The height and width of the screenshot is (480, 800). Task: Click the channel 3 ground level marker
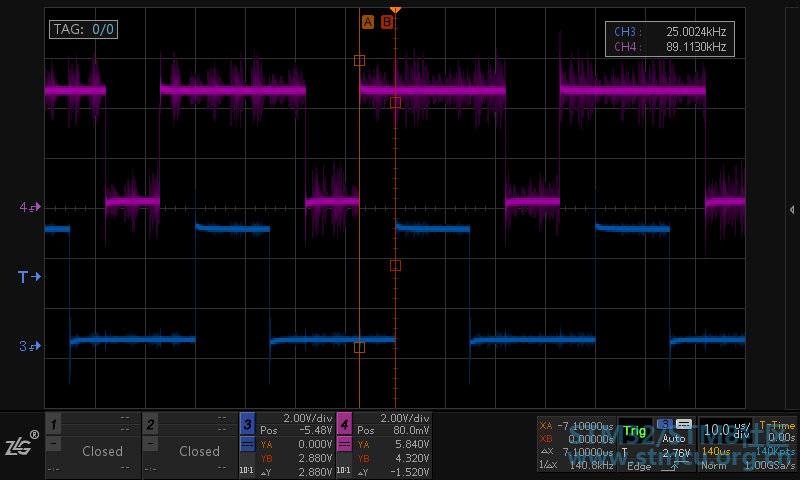point(30,346)
